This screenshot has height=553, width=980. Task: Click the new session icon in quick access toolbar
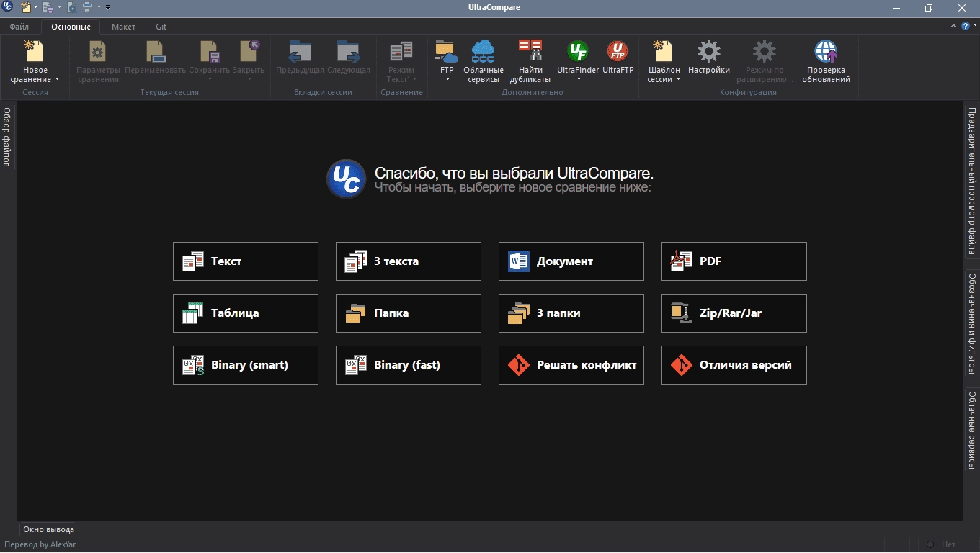(26, 7)
